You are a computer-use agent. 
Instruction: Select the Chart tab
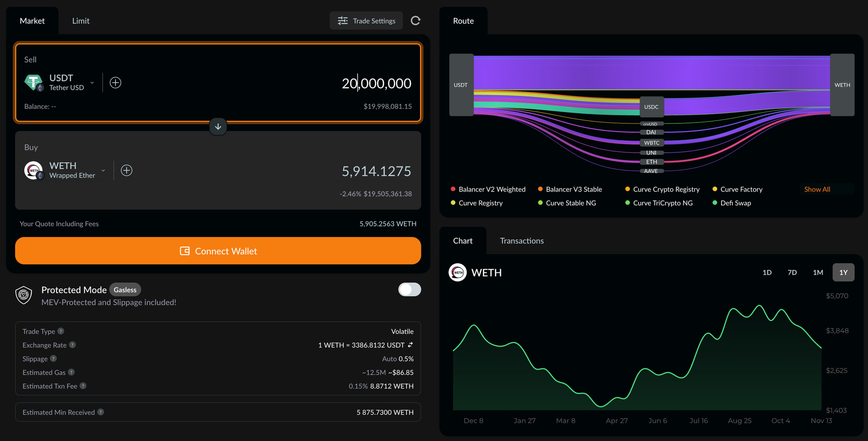[x=463, y=241]
